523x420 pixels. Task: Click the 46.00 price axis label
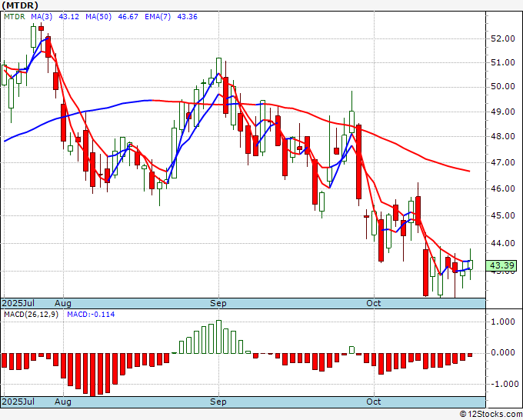tap(503, 188)
